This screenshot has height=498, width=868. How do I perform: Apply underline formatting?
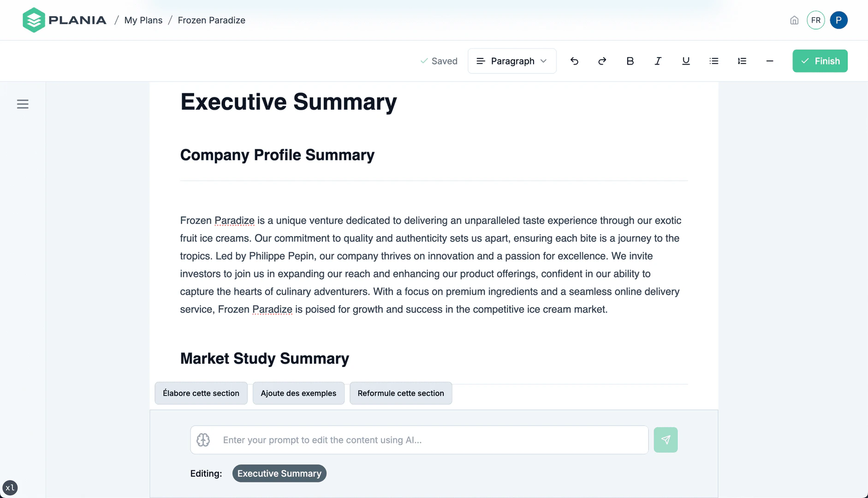pos(685,60)
